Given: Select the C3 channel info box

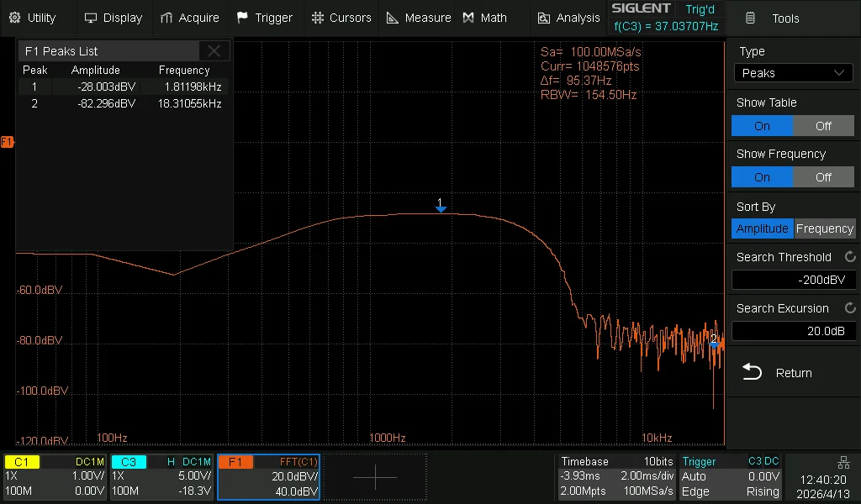Looking at the screenshot, I should pyautogui.click(x=161, y=477).
